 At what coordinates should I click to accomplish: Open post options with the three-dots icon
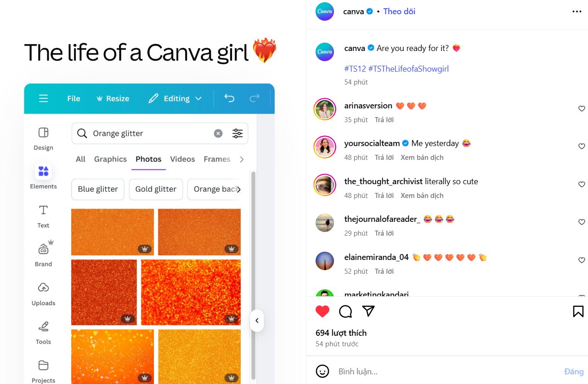[577, 11]
